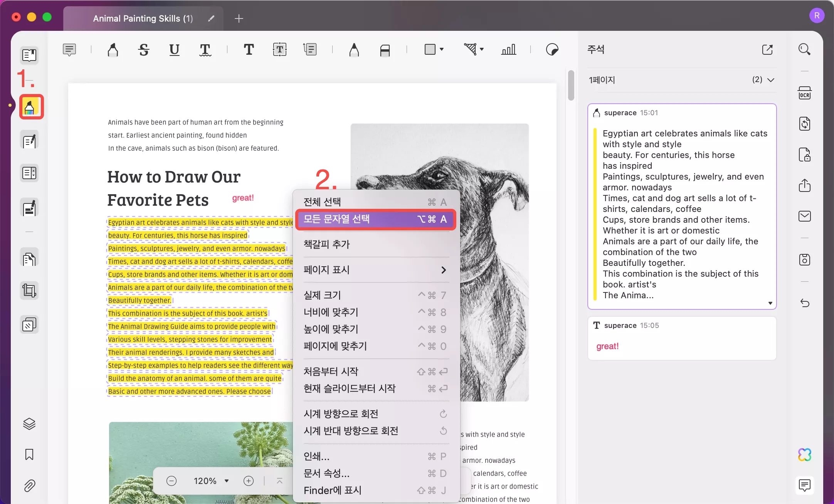Open the Protect PDF lock icon

click(804, 155)
